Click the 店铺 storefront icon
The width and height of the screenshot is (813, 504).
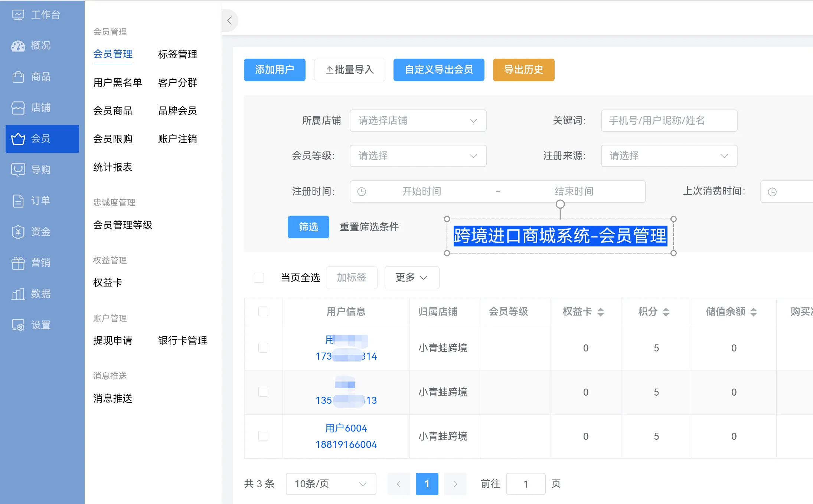(x=18, y=108)
